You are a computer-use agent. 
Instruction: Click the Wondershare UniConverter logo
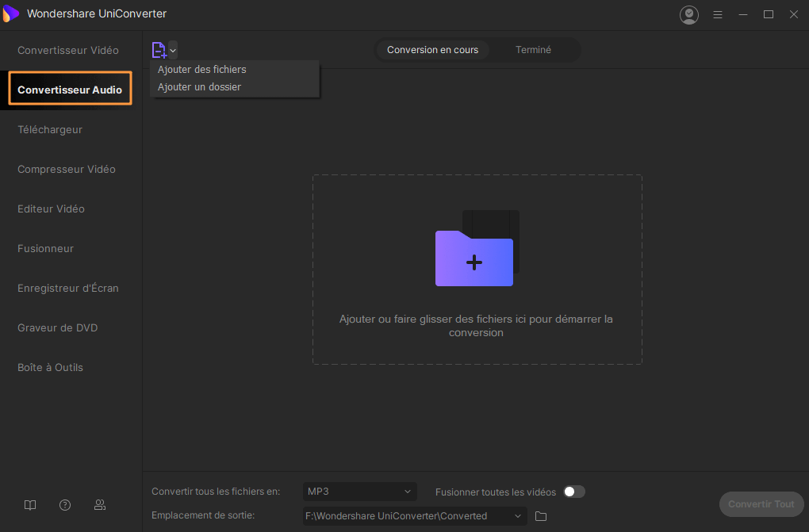pyautogui.click(x=11, y=14)
